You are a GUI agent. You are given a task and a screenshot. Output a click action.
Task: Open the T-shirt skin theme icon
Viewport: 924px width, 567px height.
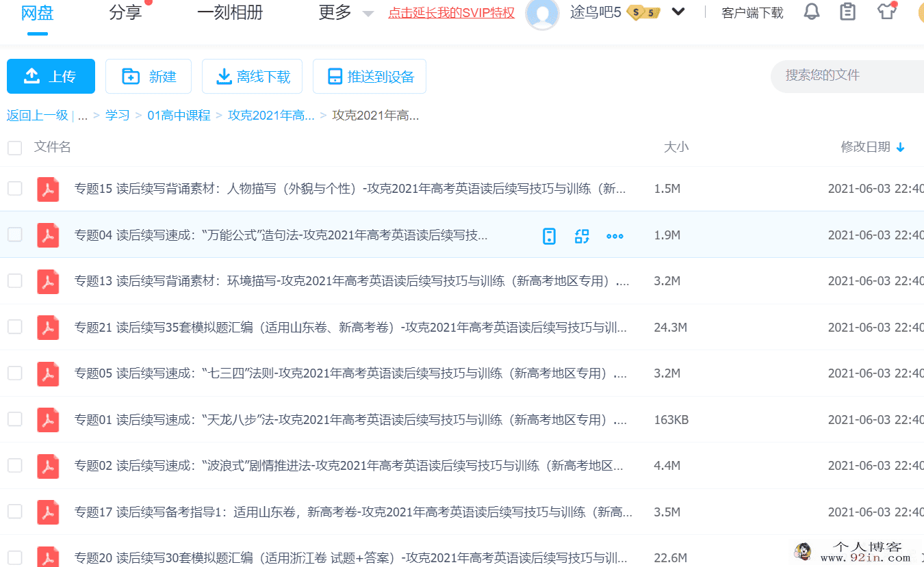click(x=886, y=12)
